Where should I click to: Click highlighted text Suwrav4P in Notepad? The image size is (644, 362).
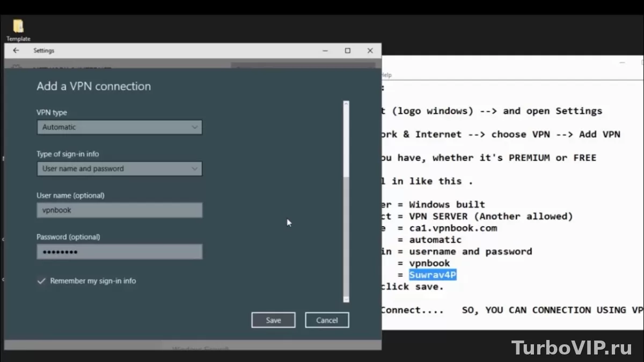pyautogui.click(x=433, y=275)
